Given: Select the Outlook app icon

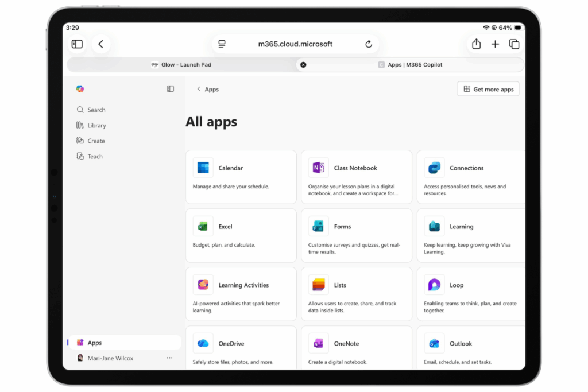Looking at the screenshot, I should pos(434,344).
